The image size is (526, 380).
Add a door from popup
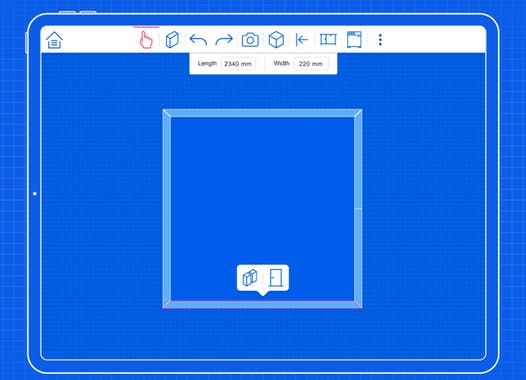pyautogui.click(x=276, y=278)
